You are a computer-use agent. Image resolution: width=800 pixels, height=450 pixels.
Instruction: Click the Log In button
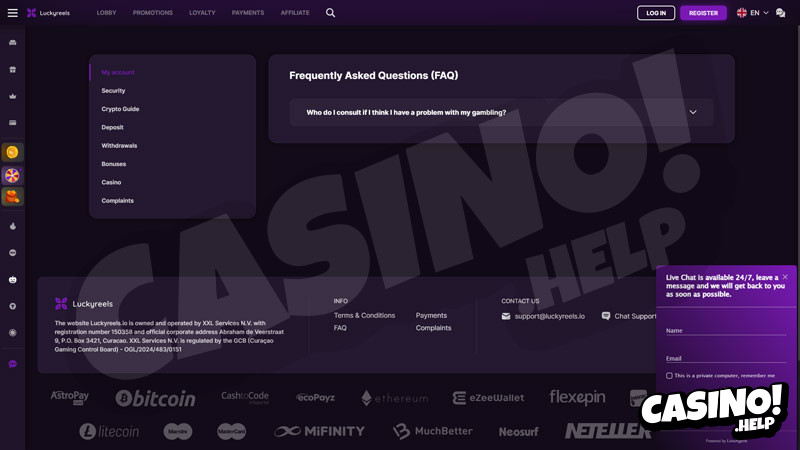656,13
